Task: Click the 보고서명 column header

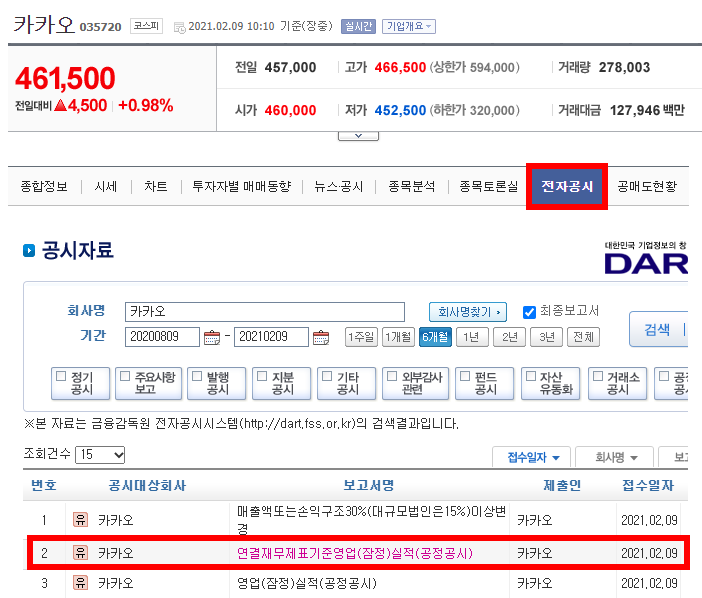Action: 368,485
